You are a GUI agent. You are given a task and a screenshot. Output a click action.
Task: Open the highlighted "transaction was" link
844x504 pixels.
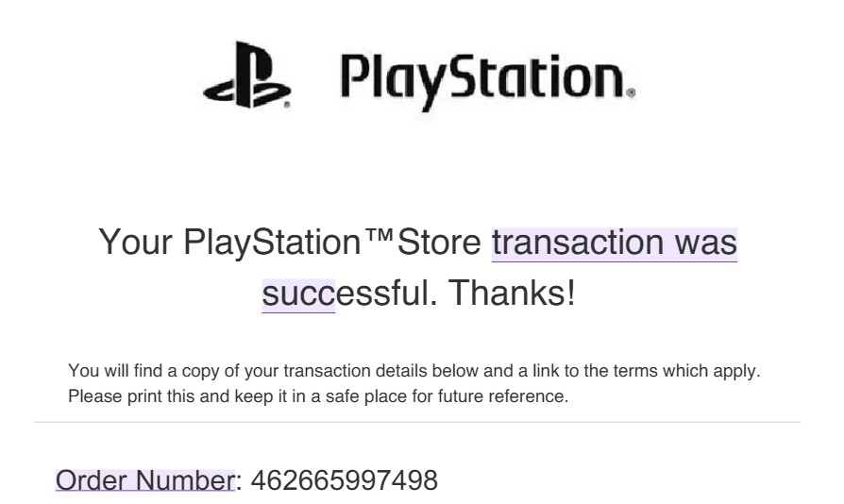pyautogui.click(x=615, y=244)
